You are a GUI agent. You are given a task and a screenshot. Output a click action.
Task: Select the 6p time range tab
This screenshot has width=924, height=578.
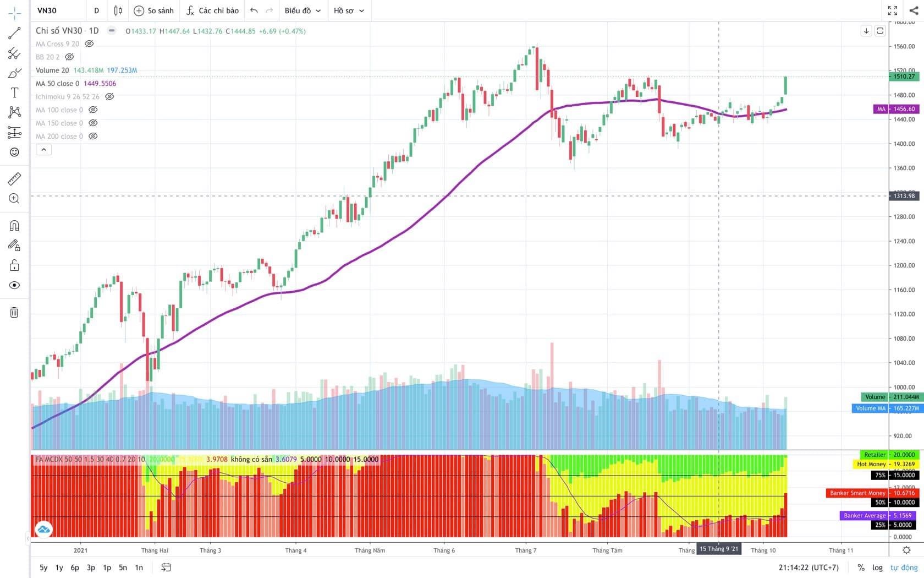tap(75, 568)
